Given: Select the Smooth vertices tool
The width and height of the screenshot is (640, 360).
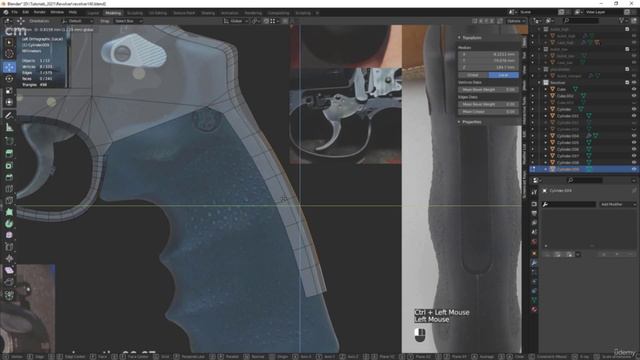Looking at the screenshot, I should [x=9, y=235].
